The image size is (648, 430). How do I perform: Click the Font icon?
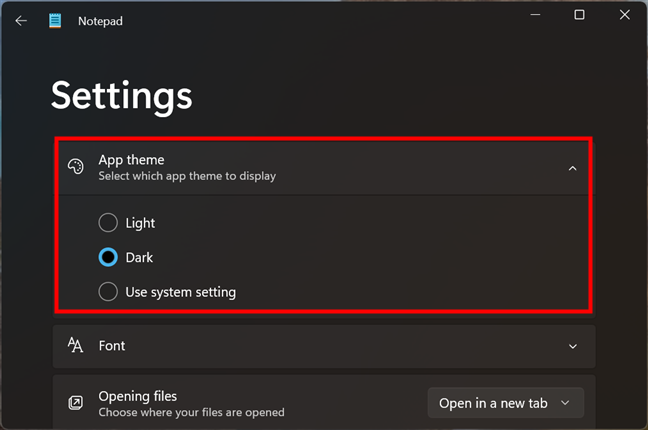pyautogui.click(x=75, y=345)
